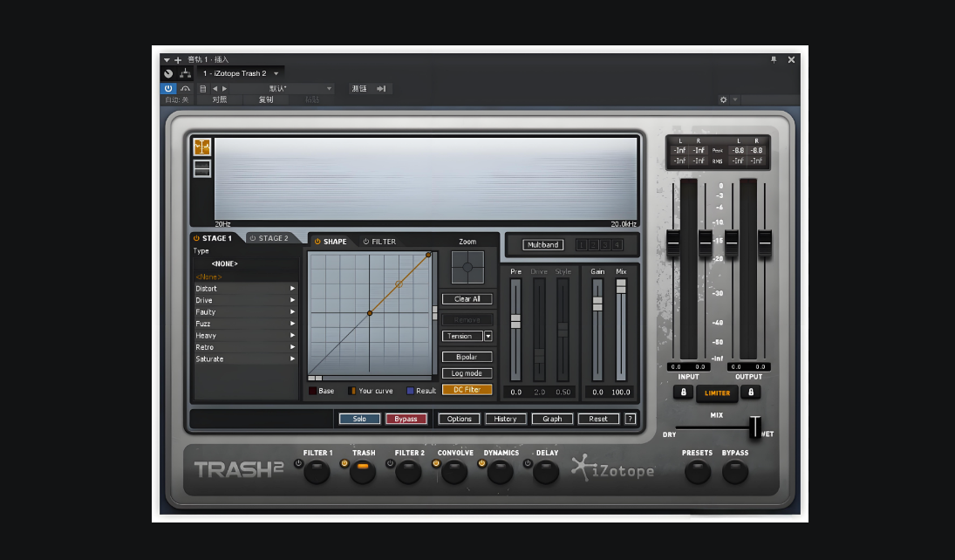
Task: Expand the Faulty algorithm category
Action: 245,312
